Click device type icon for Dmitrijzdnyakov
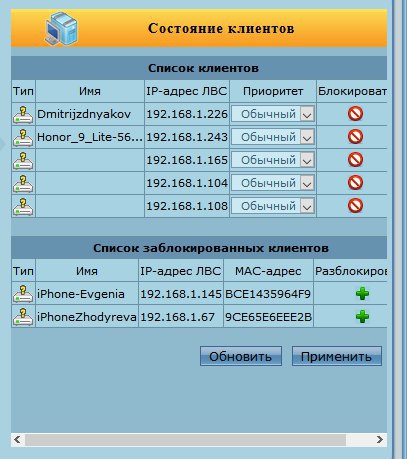 click(23, 114)
